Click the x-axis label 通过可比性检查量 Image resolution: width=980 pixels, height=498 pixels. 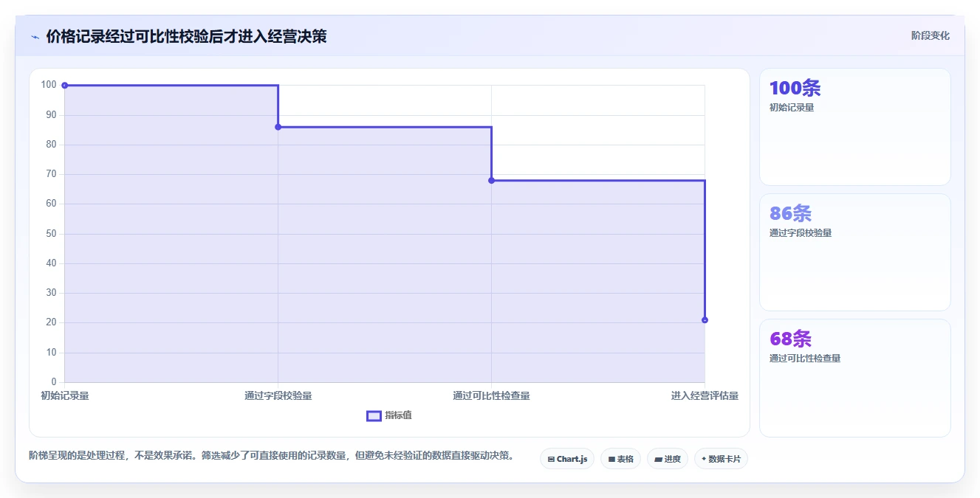pyautogui.click(x=491, y=395)
